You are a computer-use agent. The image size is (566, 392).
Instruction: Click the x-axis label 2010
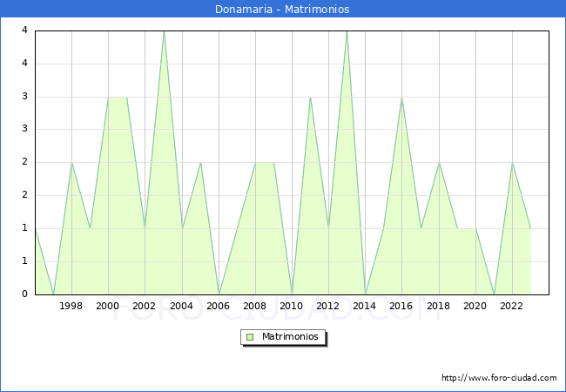point(292,306)
